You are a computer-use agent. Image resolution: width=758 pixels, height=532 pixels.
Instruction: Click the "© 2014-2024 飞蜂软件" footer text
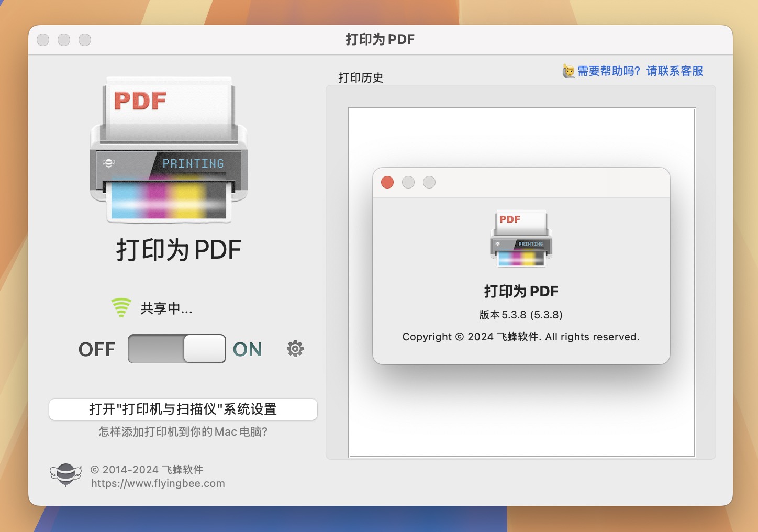coord(147,470)
